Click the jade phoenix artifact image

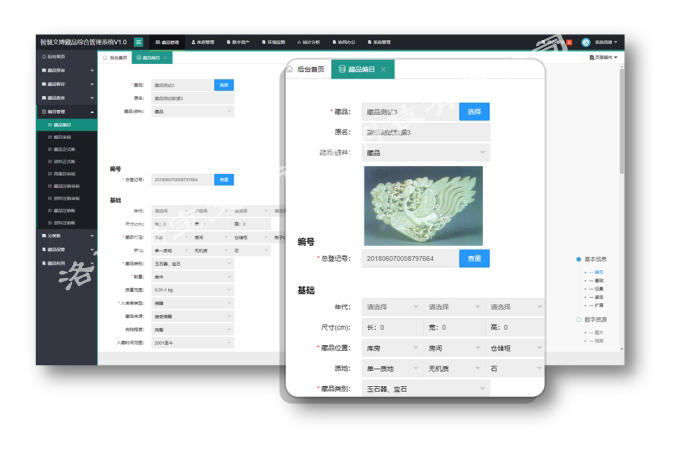[423, 206]
